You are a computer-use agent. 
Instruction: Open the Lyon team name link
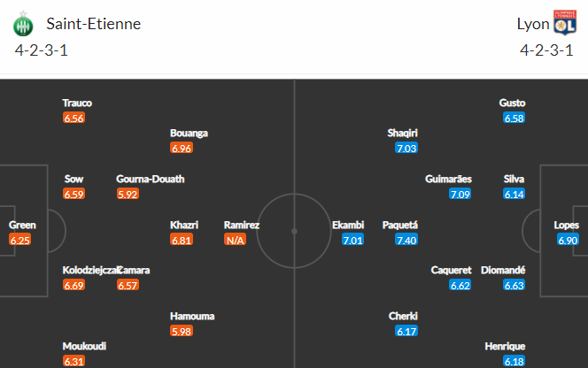[533, 24]
